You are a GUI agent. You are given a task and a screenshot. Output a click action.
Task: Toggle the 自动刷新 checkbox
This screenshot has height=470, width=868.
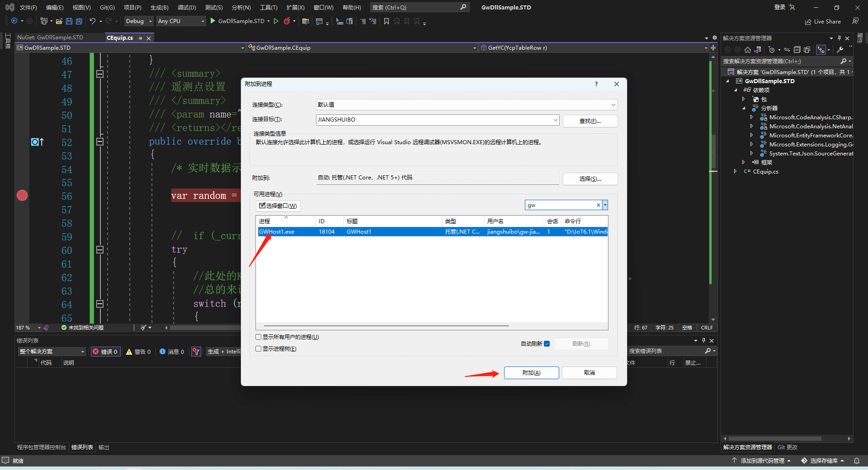(547, 344)
